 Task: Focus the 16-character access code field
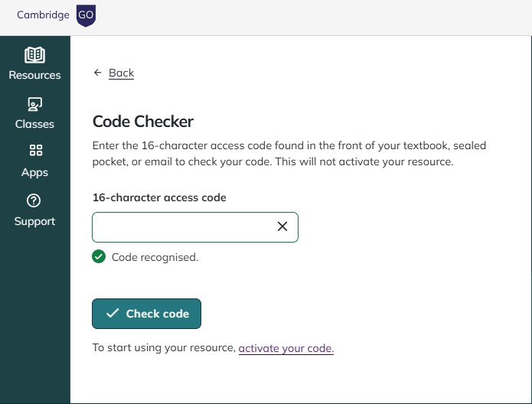coord(182,227)
